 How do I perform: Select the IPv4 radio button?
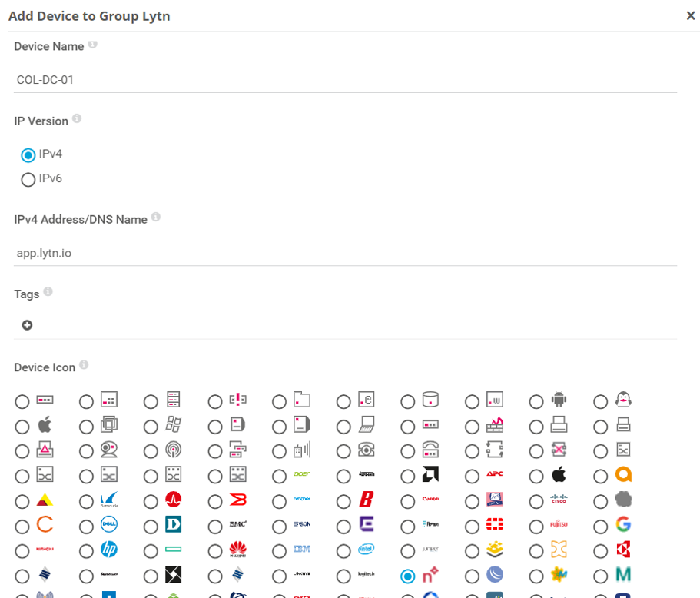coord(28,155)
